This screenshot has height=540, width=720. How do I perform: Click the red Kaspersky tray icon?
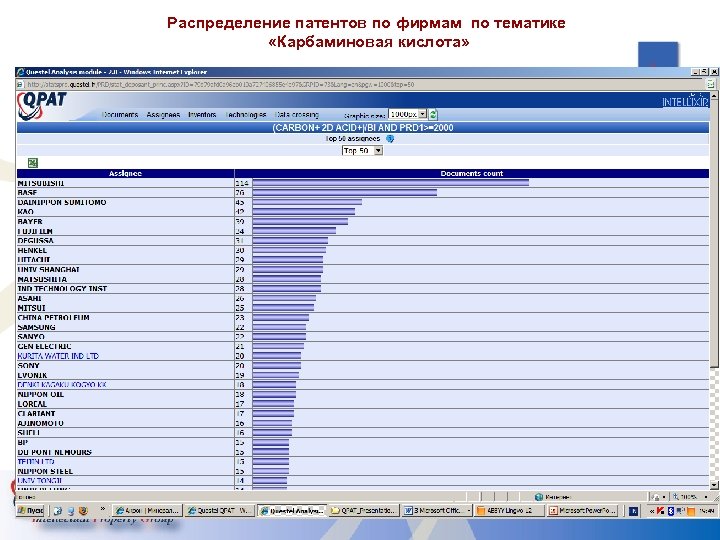660,511
